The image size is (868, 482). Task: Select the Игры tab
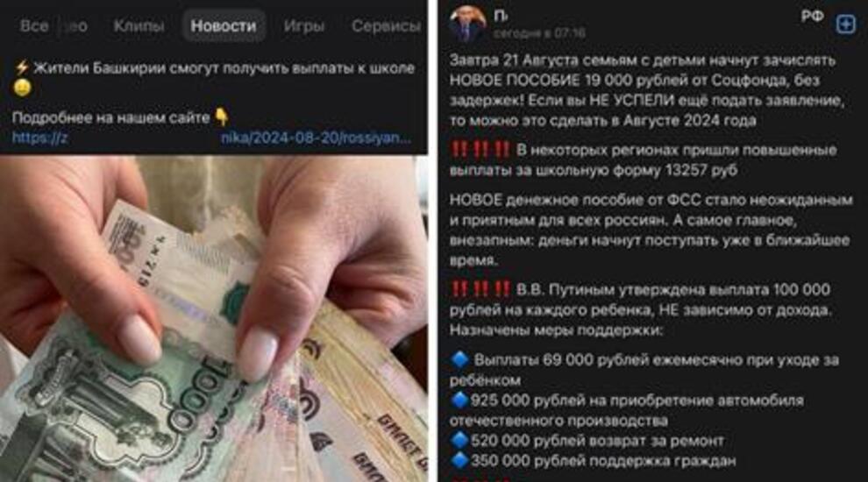coord(303,26)
